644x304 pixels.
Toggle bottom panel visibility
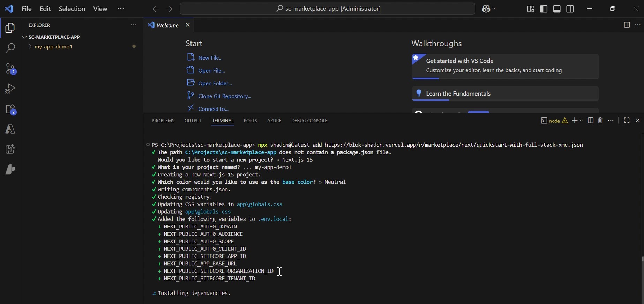(x=557, y=9)
